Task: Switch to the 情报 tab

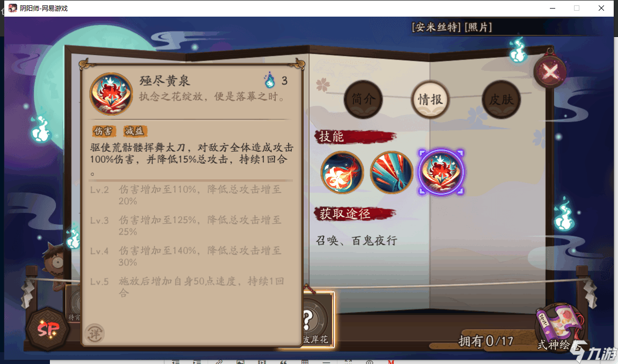Action: 430,99
